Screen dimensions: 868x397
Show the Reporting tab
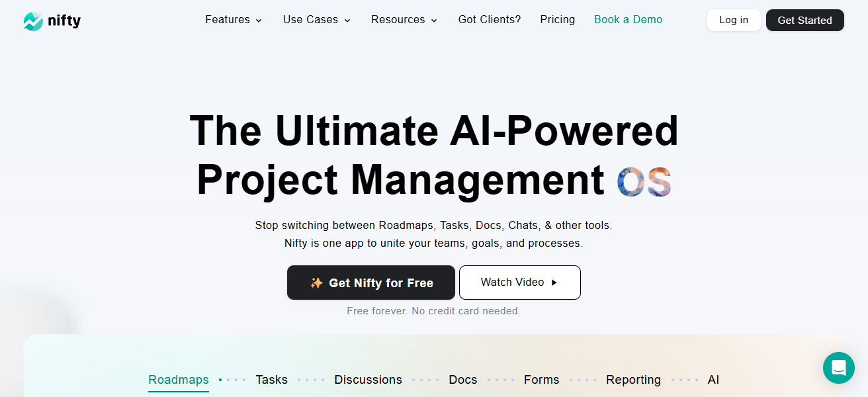pos(633,380)
